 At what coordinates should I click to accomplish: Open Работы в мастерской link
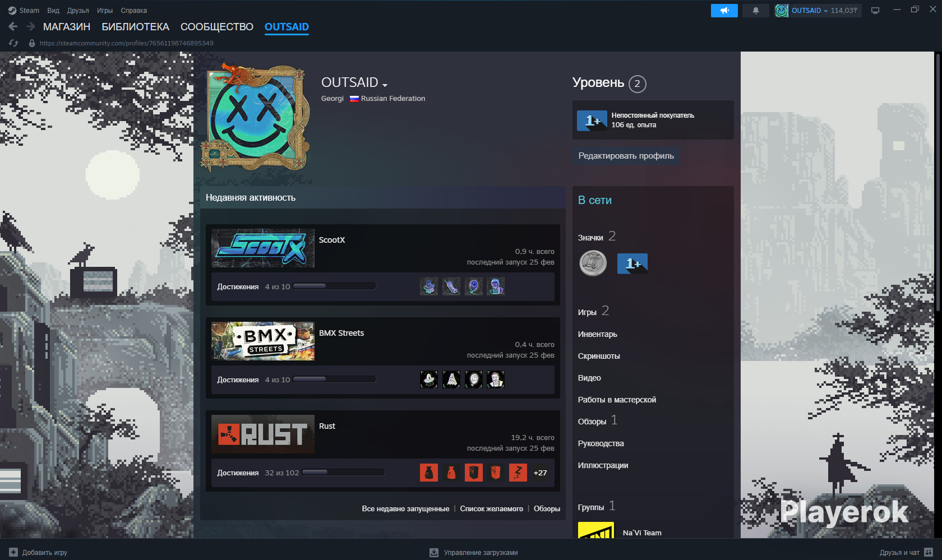[617, 400]
